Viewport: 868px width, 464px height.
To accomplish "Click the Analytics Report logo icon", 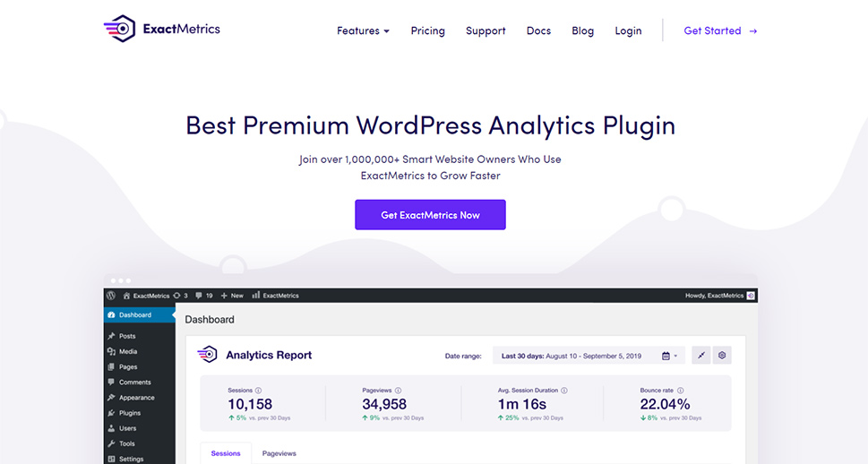I will point(208,355).
